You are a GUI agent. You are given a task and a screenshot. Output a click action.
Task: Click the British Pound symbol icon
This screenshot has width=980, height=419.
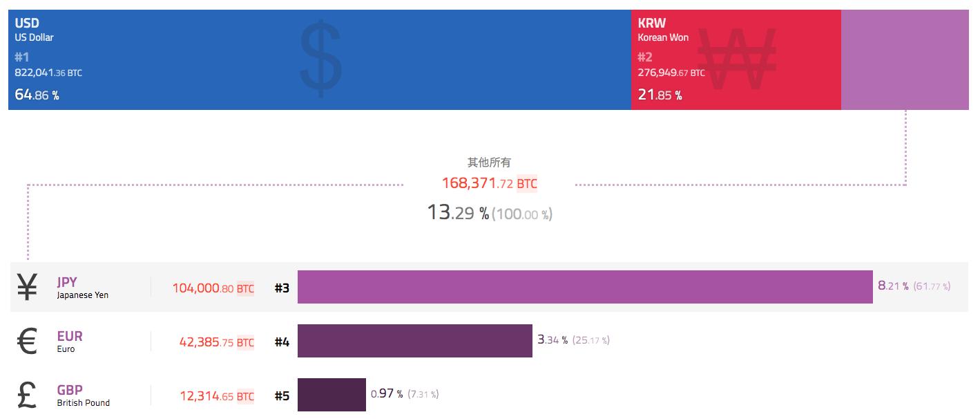point(27,395)
